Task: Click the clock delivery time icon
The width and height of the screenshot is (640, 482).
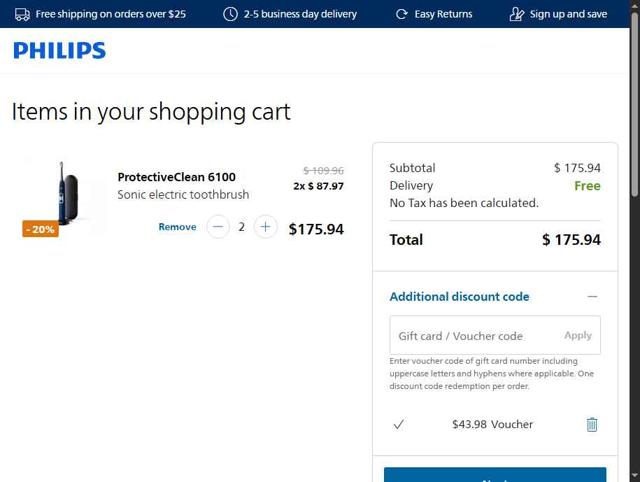Action: pos(230,14)
